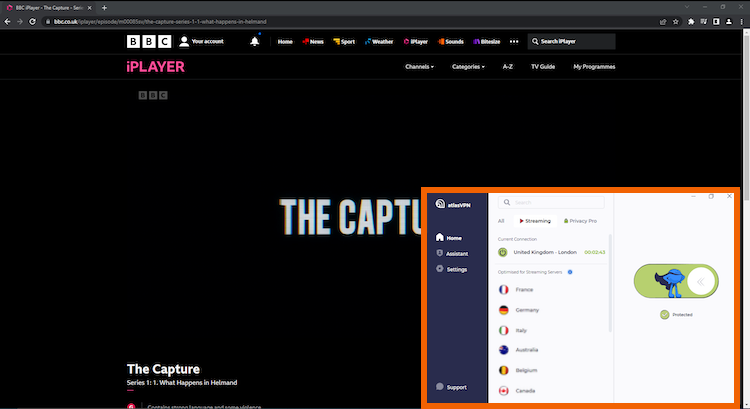Expand the Channels dropdown in iPlayer
The height and width of the screenshot is (409, 750).
click(x=420, y=67)
